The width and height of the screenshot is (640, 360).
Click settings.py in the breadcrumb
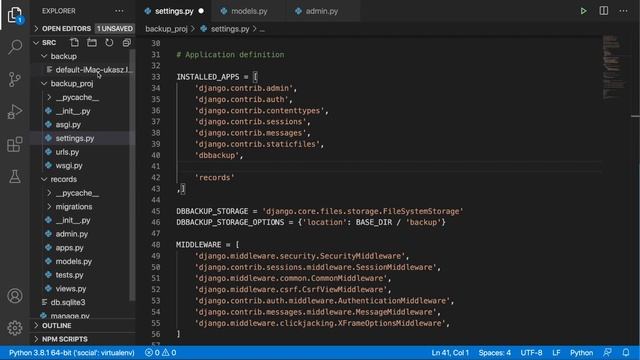coord(230,29)
